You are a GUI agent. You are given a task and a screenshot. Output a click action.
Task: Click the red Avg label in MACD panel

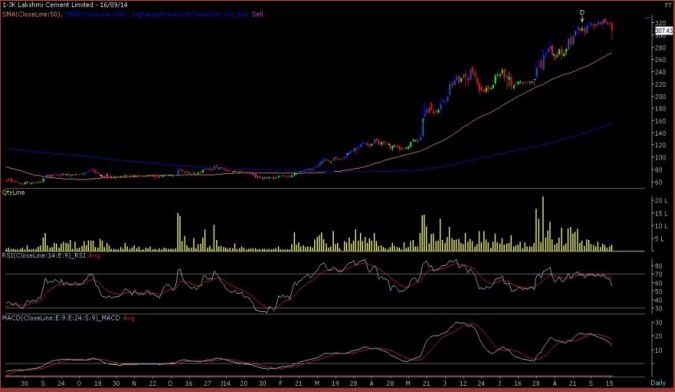click(x=129, y=318)
